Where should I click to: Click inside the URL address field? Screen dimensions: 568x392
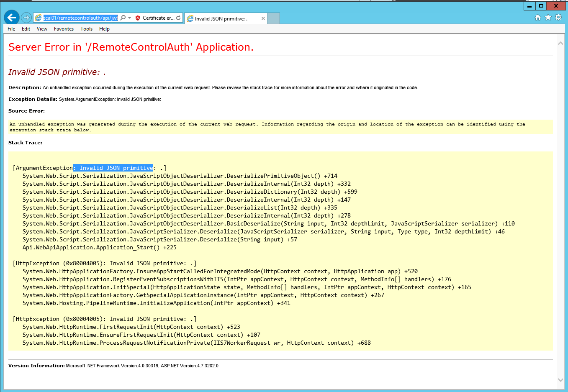point(80,18)
